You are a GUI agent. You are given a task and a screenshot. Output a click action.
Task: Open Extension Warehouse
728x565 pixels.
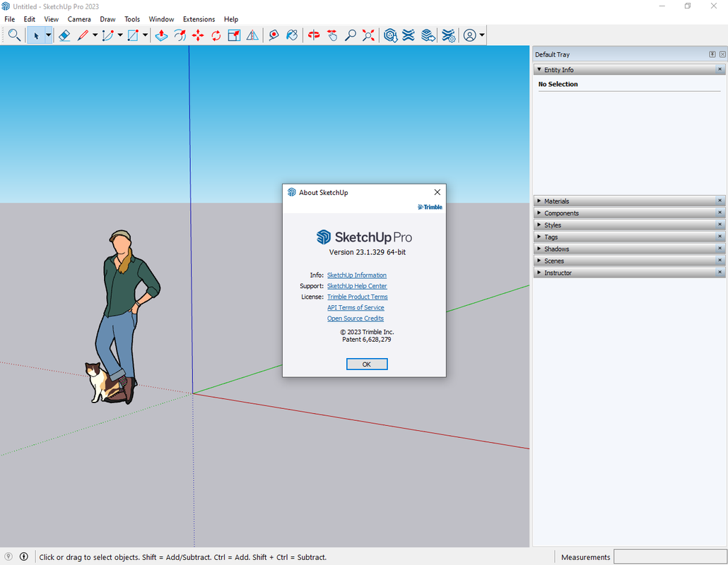pos(409,35)
